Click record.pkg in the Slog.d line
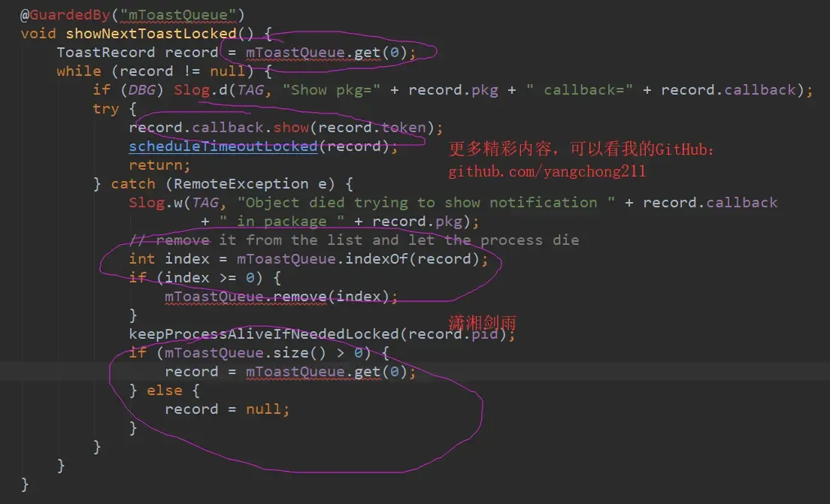Screen dimensions: 830x504 [453, 90]
